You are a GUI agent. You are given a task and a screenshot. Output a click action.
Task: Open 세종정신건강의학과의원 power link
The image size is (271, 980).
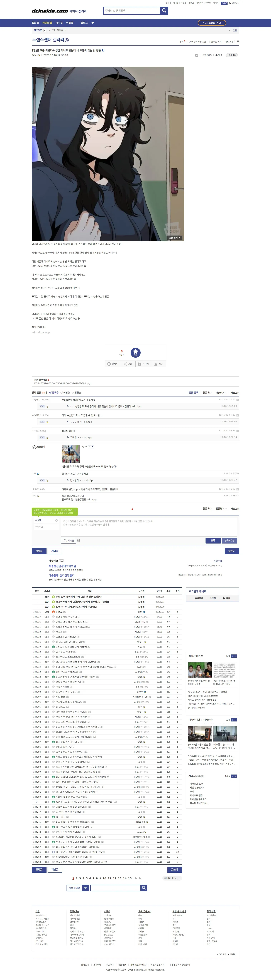[62, 566]
